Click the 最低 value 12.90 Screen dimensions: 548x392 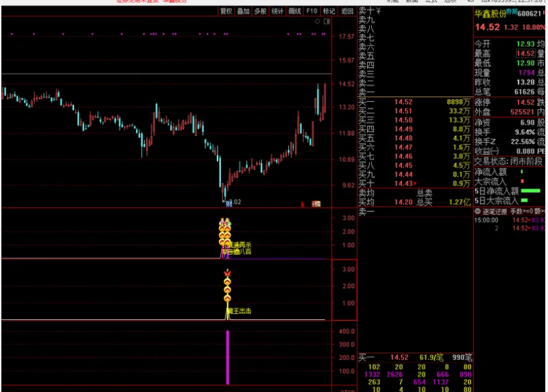[x=526, y=63]
